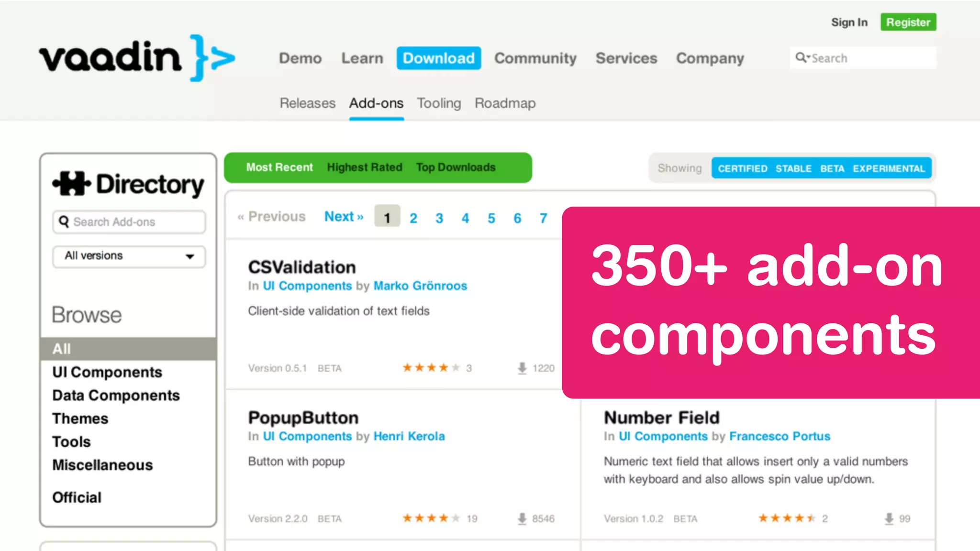Click the Register button
Image resolution: width=980 pixels, height=551 pixels.
click(908, 22)
